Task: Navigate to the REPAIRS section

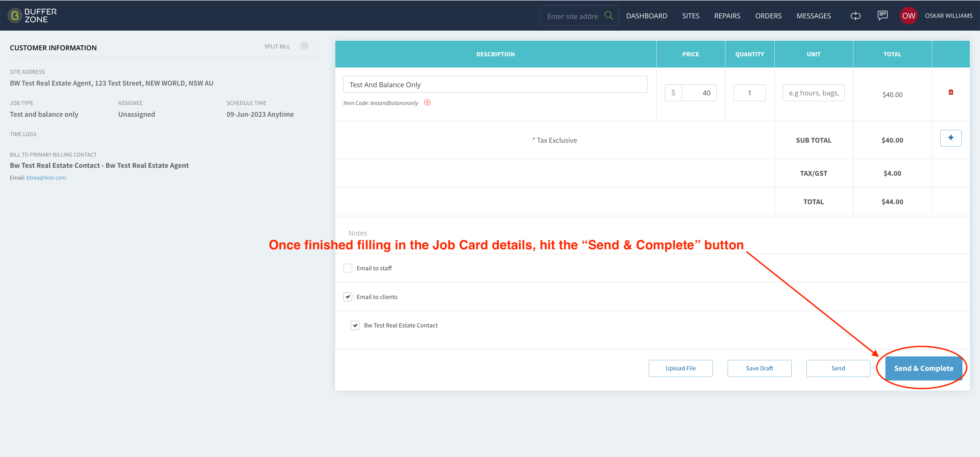Action: [x=727, y=16]
